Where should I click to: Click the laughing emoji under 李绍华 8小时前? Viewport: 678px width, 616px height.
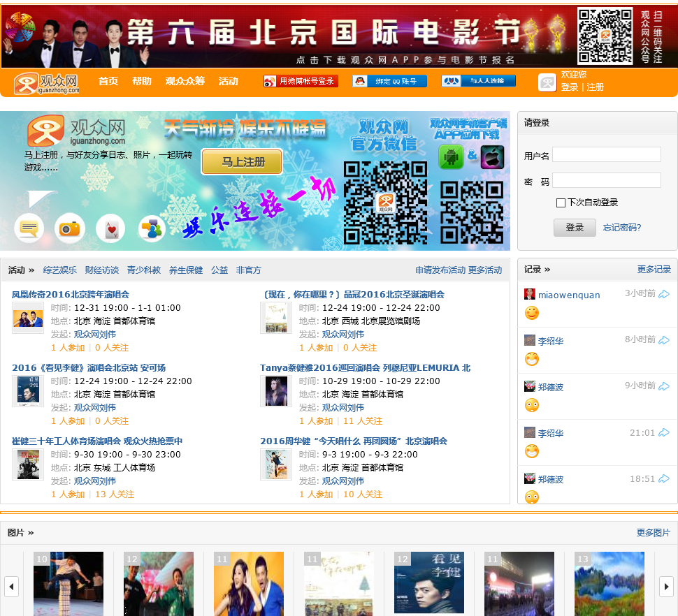[532, 359]
